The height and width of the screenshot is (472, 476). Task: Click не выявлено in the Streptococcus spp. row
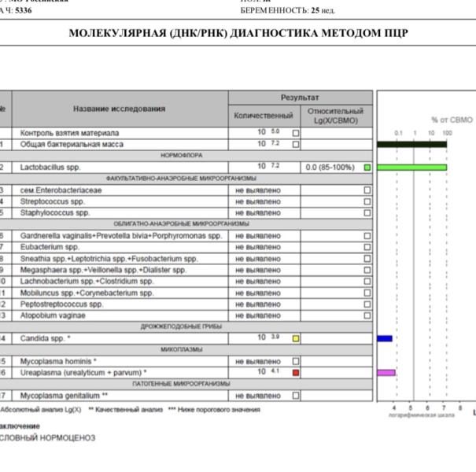258,202
